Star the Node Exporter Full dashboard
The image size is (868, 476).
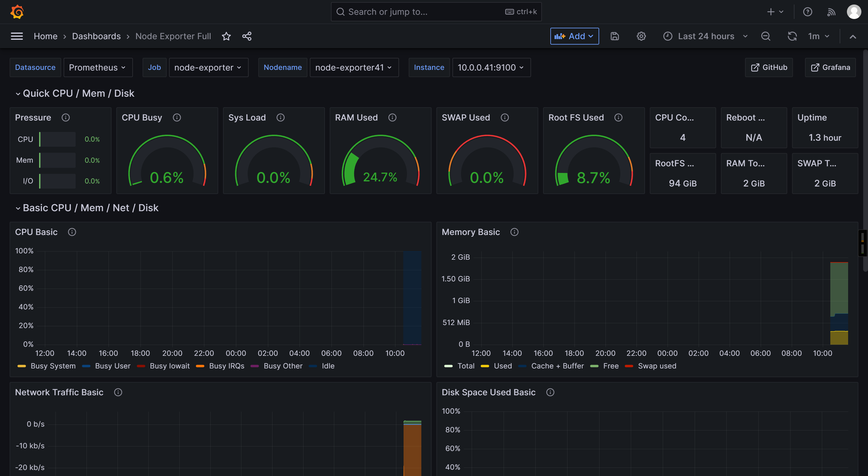[226, 36]
